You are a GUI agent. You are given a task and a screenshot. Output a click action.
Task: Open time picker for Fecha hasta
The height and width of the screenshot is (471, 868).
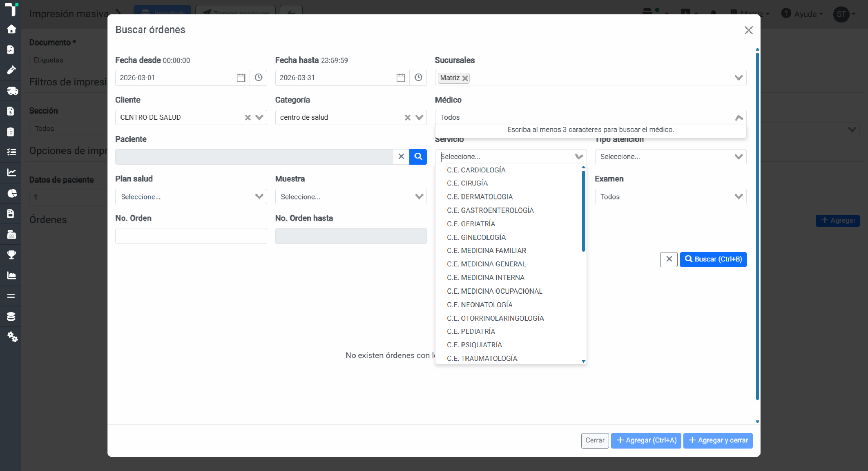coord(418,78)
